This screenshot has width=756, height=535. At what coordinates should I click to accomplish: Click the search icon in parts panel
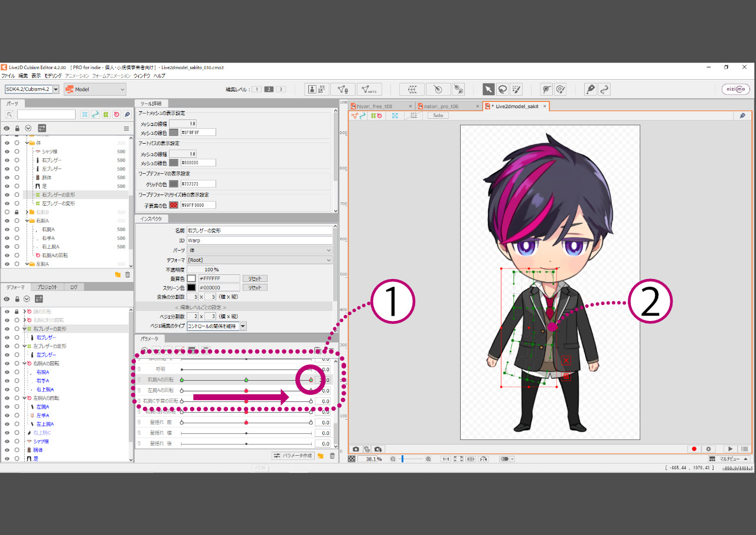[x=9, y=114]
